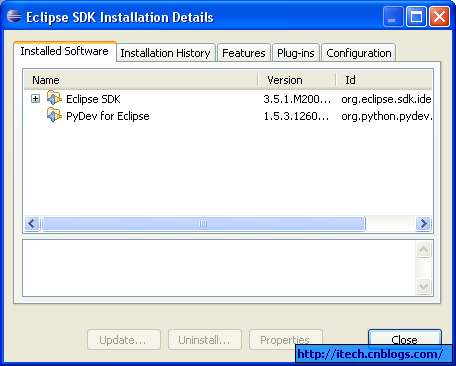Switch to the Installation History tab
456x366 pixels.
[165, 53]
